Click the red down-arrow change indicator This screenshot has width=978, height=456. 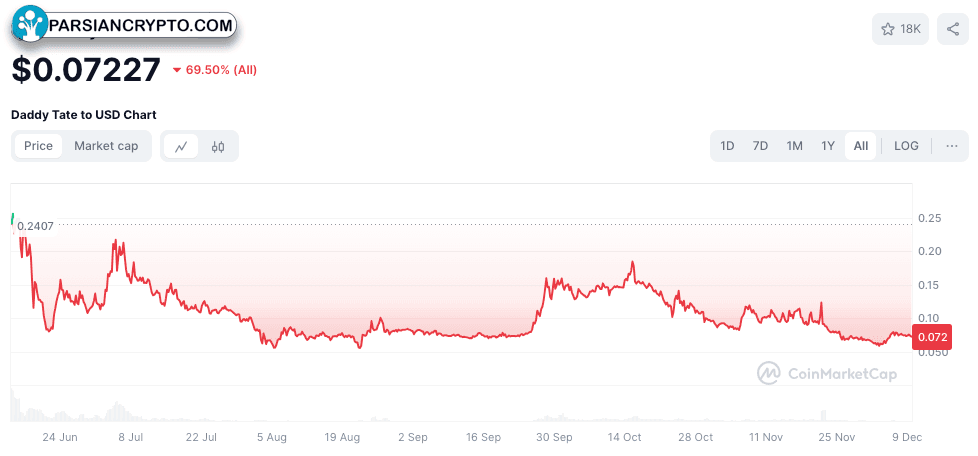[177, 70]
